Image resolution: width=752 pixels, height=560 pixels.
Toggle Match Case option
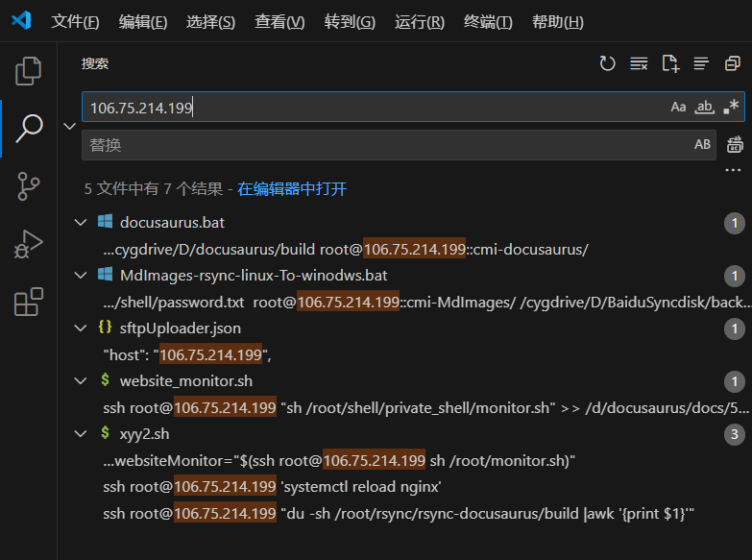[x=678, y=107]
